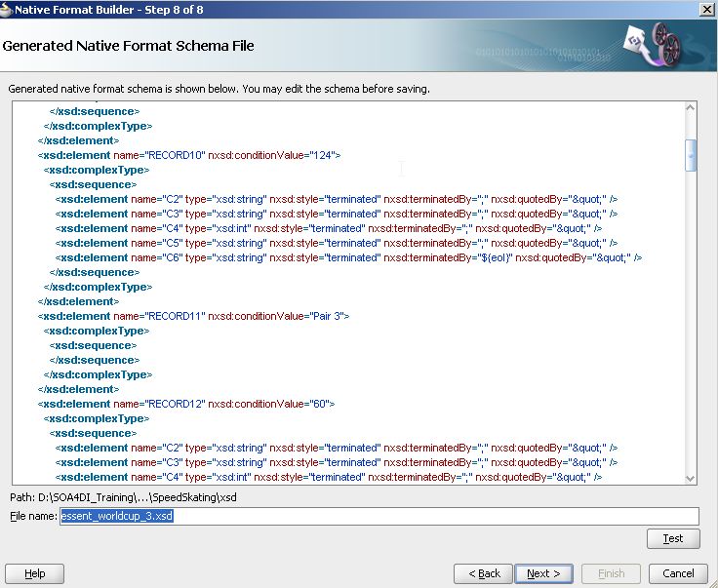This screenshot has height=588, width=718.
Task: Click the RECORD10 element line in the schema
Action: tap(188, 155)
